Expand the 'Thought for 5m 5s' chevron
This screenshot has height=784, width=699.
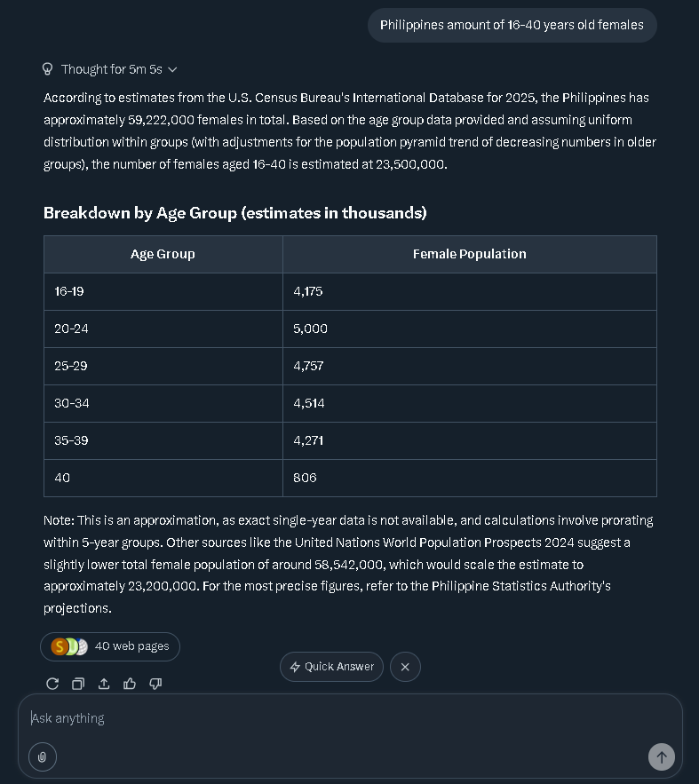[x=172, y=69]
